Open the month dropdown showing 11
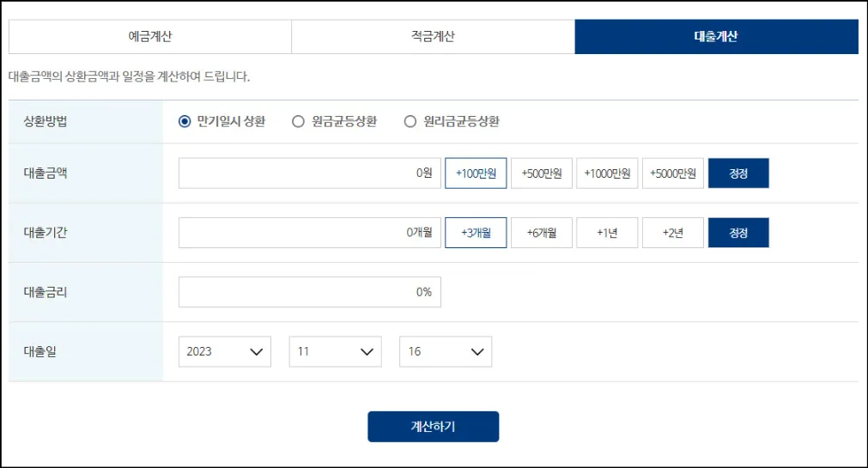 336,352
